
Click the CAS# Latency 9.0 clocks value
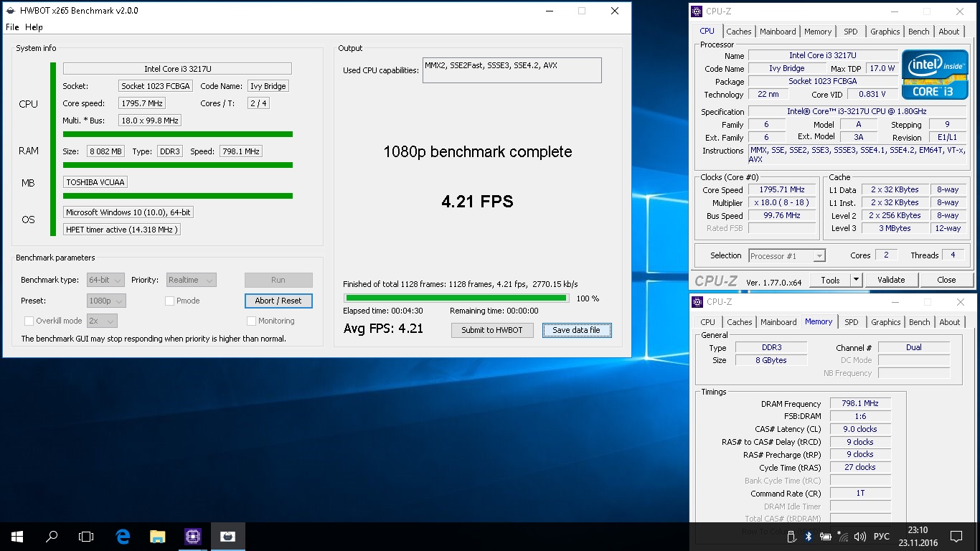coord(860,429)
